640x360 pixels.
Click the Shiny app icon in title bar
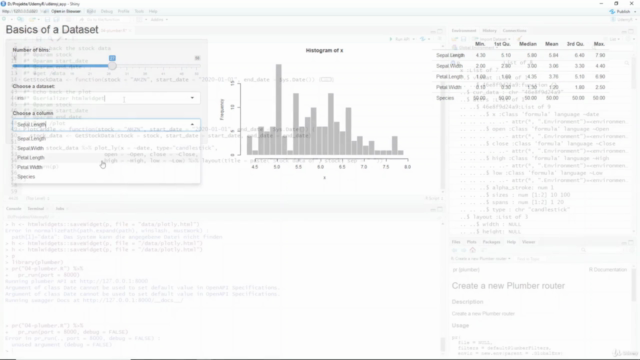point(3,4)
